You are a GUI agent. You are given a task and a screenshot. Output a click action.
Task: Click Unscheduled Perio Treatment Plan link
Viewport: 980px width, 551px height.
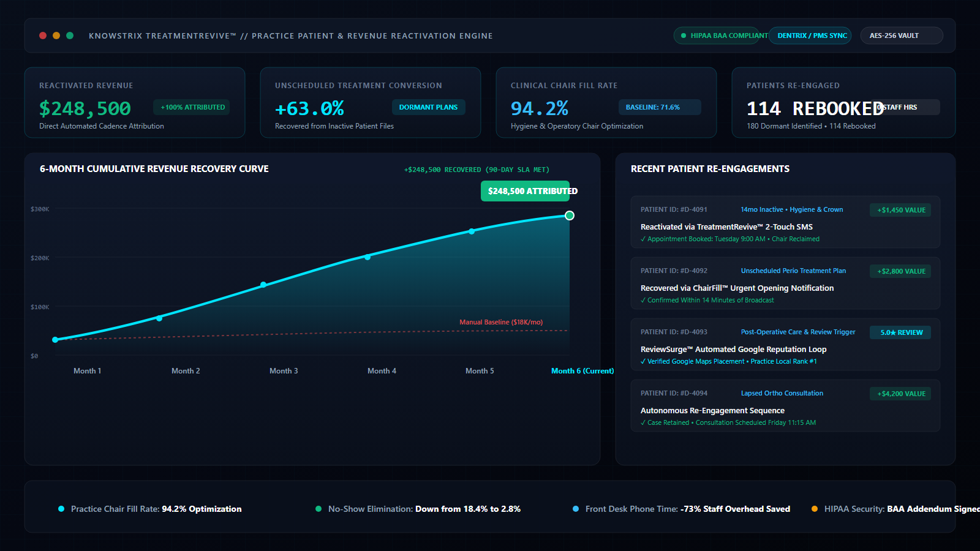(x=793, y=271)
